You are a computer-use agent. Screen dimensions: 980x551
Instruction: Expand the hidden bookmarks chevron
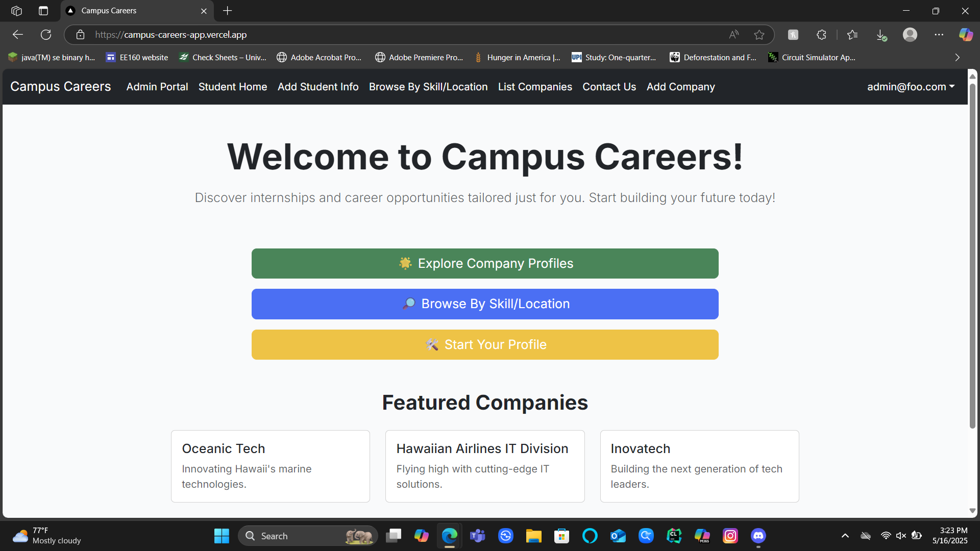point(957,57)
